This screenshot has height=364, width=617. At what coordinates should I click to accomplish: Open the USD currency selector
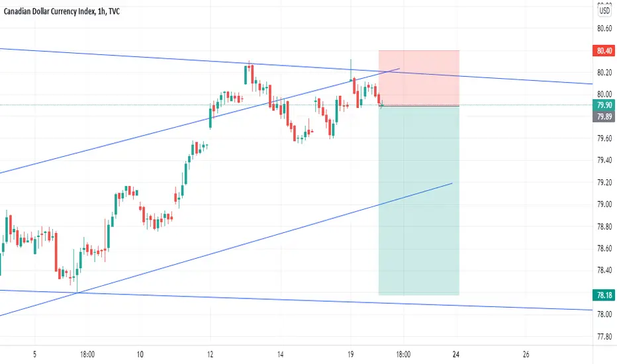tap(604, 11)
